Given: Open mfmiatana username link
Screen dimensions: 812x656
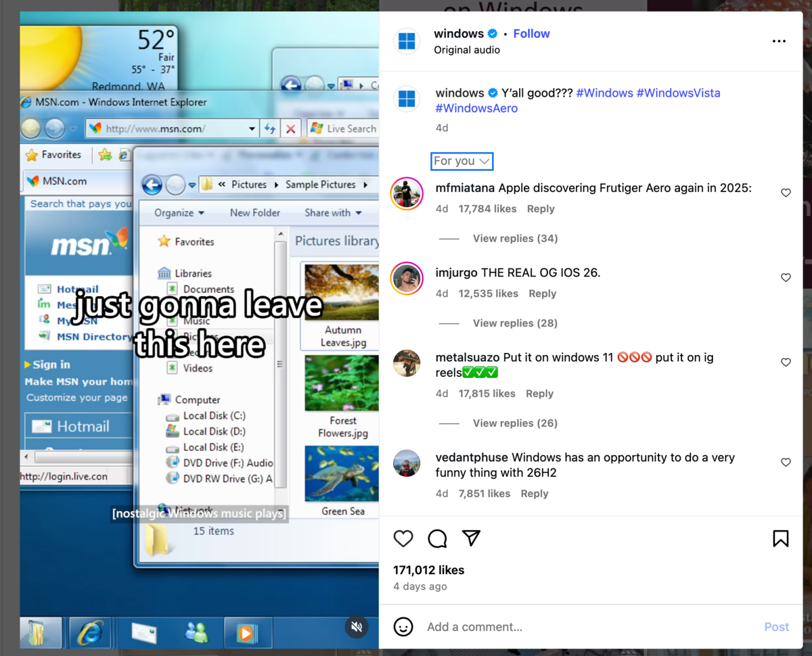Looking at the screenshot, I should click(x=466, y=188).
